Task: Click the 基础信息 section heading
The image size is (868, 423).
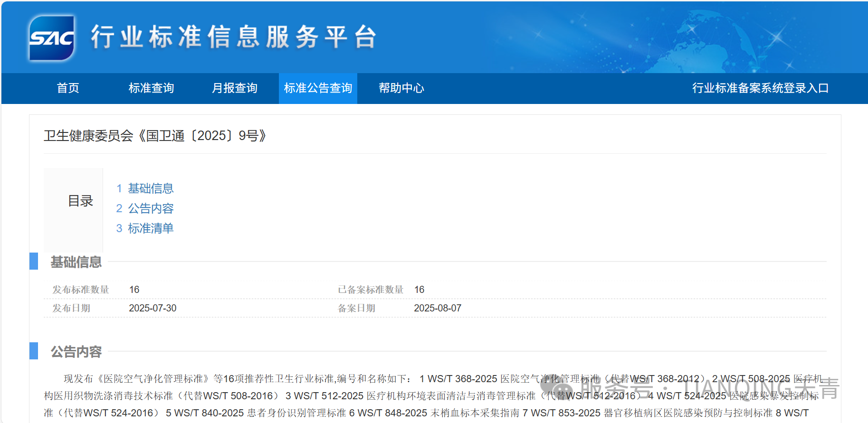Action: [76, 262]
